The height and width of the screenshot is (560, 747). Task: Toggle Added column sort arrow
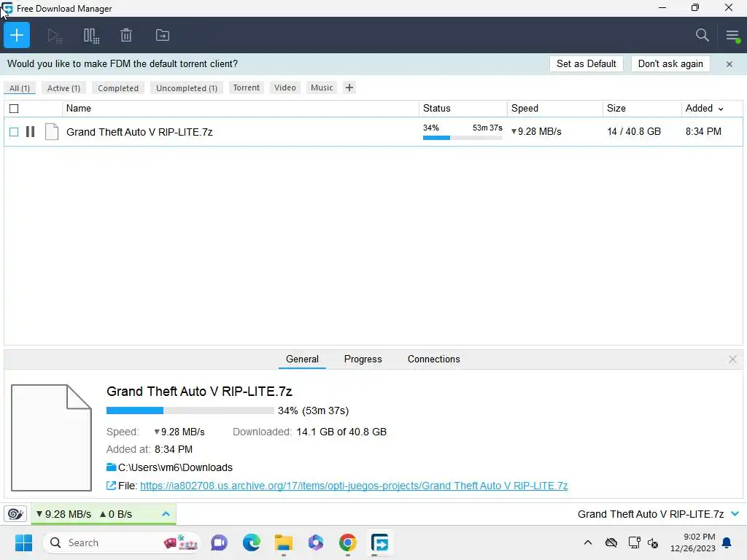pos(721,109)
